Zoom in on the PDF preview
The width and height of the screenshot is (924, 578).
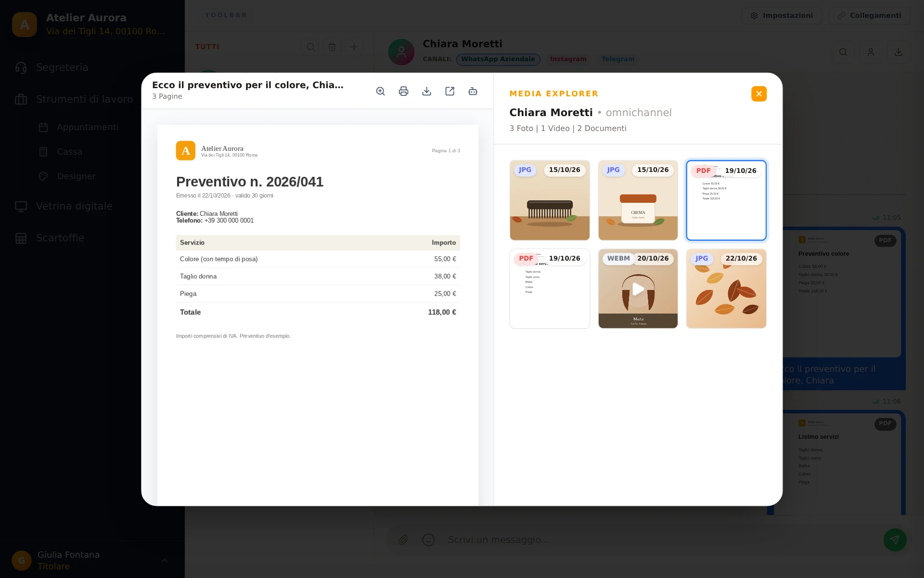380,92
